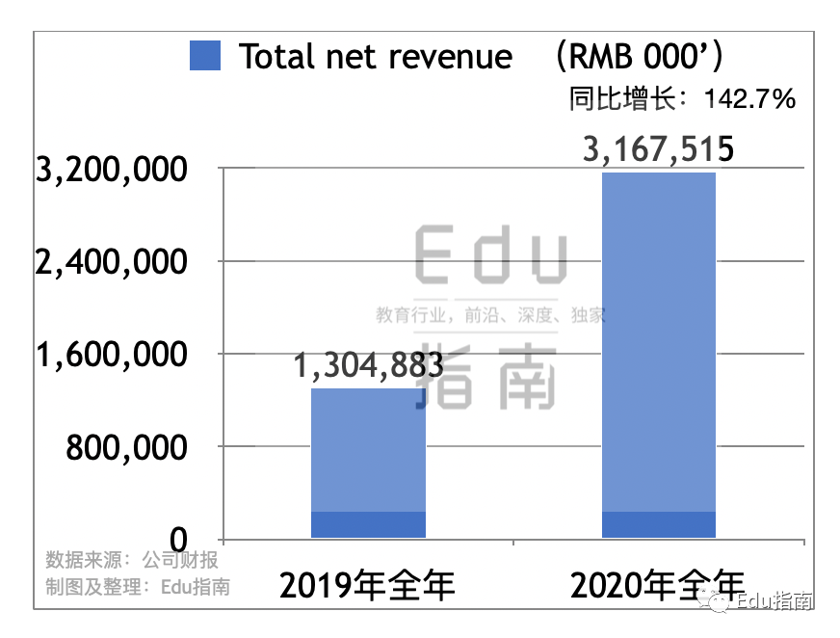The height and width of the screenshot is (638, 840).
Task: Click the '(RMB 000')' unit label
Action: [x=640, y=56]
